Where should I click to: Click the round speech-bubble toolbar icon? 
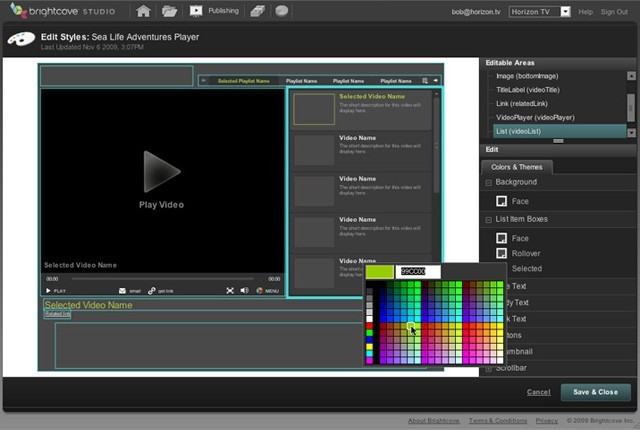(x=282, y=11)
